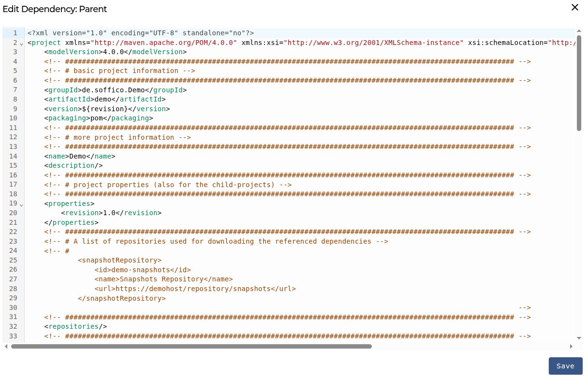588x380 pixels.
Task: Click the groupId de.soffico.Demo line
Action: click(x=116, y=90)
